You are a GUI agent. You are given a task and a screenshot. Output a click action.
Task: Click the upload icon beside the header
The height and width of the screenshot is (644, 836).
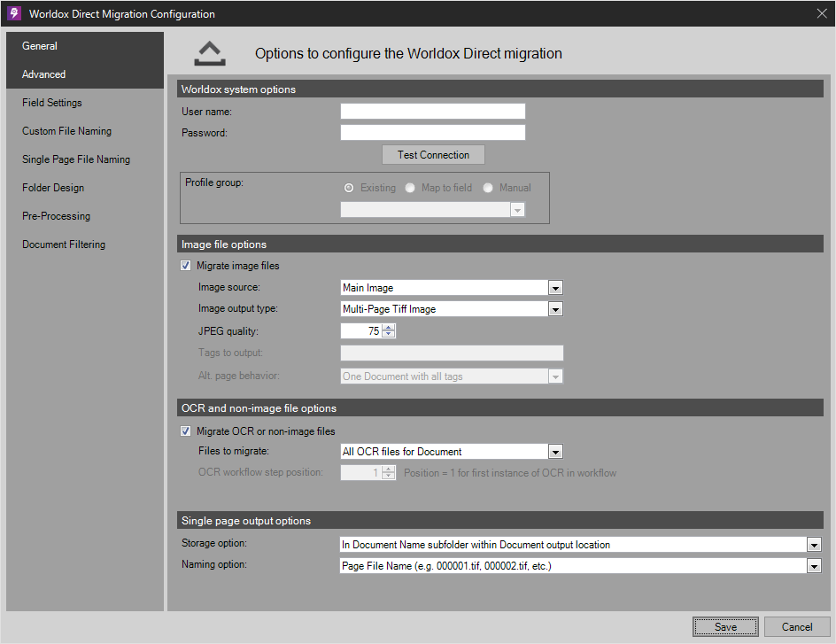coord(210,53)
